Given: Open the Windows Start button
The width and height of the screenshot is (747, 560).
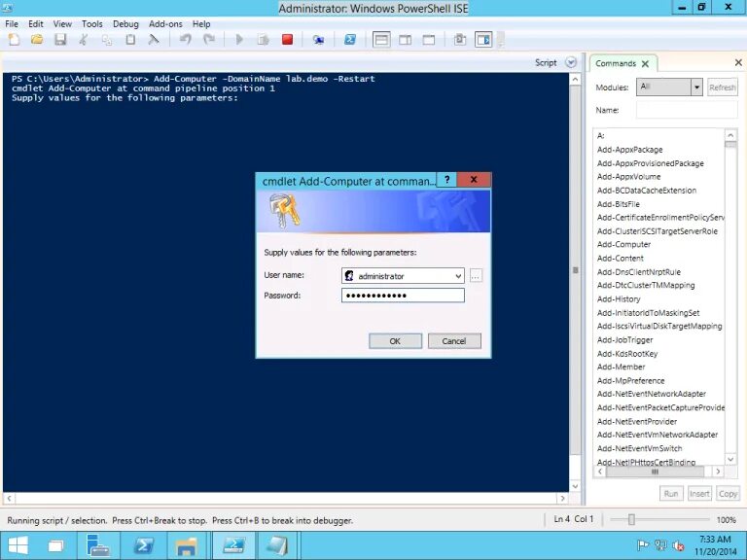Looking at the screenshot, I should pyautogui.click(x=18, y=545).
